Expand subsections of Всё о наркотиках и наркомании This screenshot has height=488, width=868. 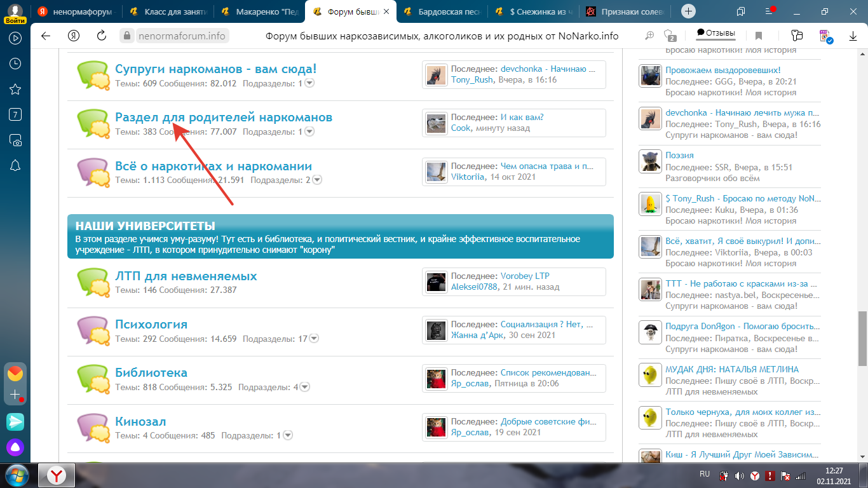(317, 180)
